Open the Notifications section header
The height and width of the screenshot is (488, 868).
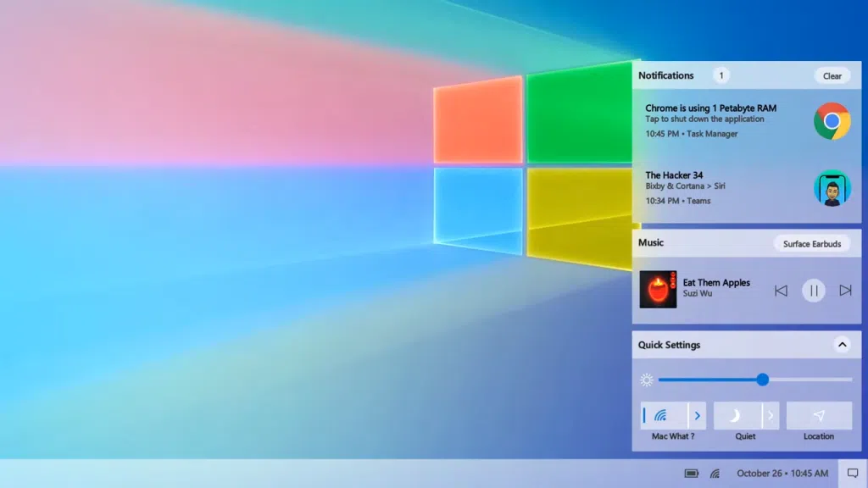[x=665, y=75]
